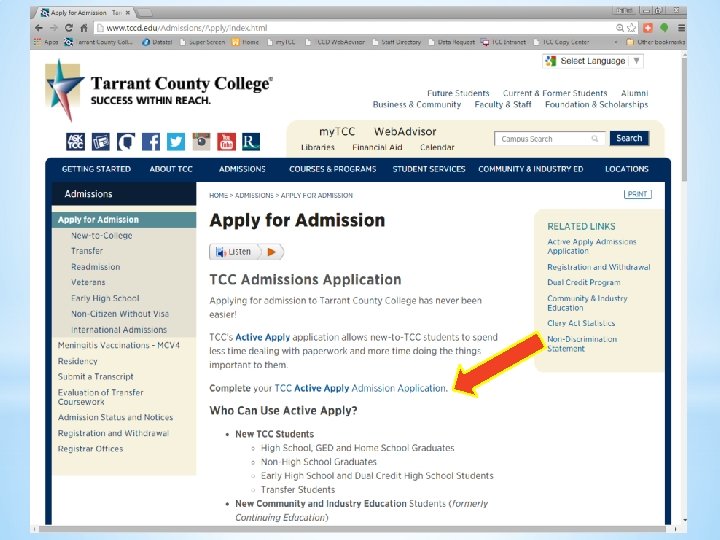Open the Facebook icon
720x540 pixels.
[151, 141]
